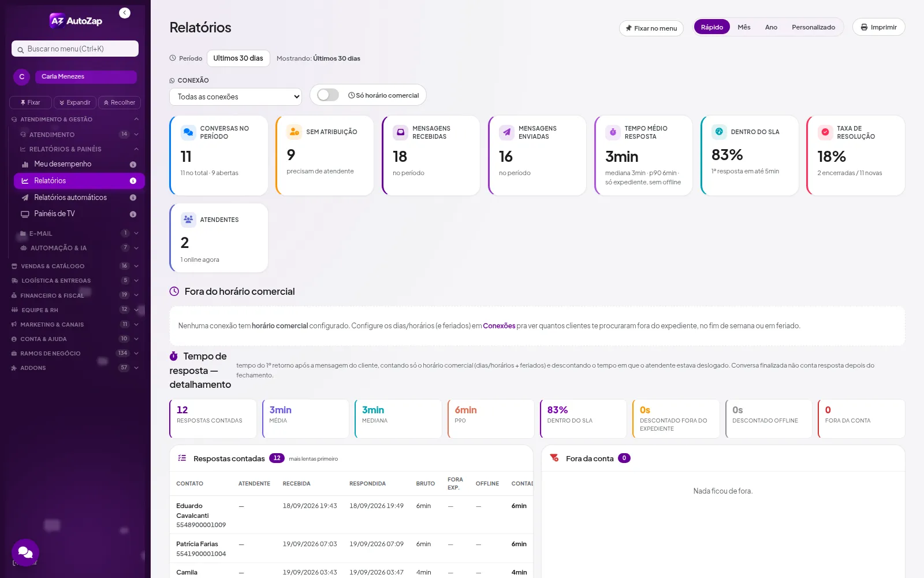The image size is (924, 578).
Task: Switch to the Personalizado tab
Action: [x=813, y=27]
